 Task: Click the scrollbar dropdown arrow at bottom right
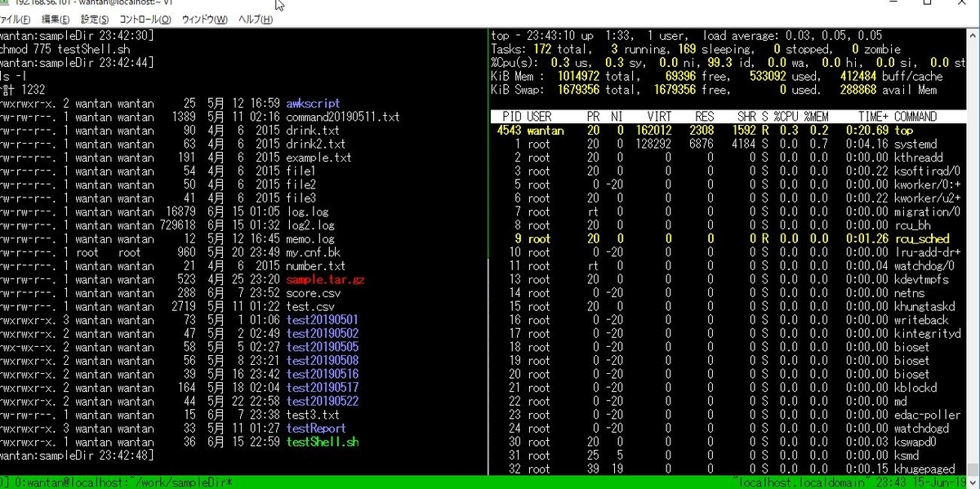(971, 482)
